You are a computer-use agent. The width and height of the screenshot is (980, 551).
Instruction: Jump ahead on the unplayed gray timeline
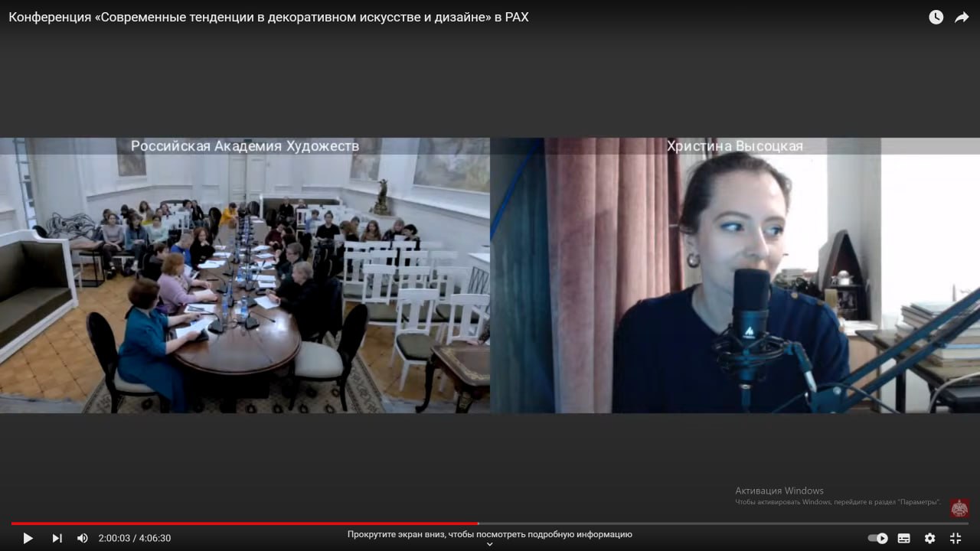click(720, 523)
